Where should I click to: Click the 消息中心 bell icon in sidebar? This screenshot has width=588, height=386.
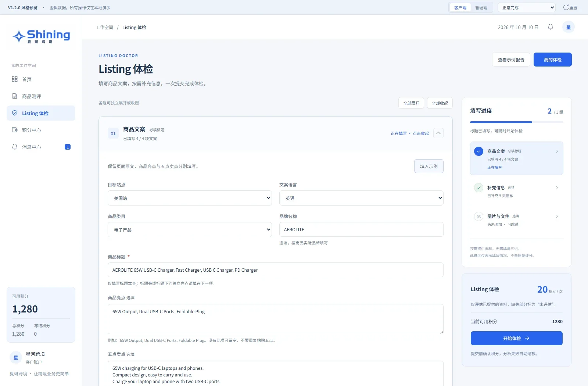[15, 147]
